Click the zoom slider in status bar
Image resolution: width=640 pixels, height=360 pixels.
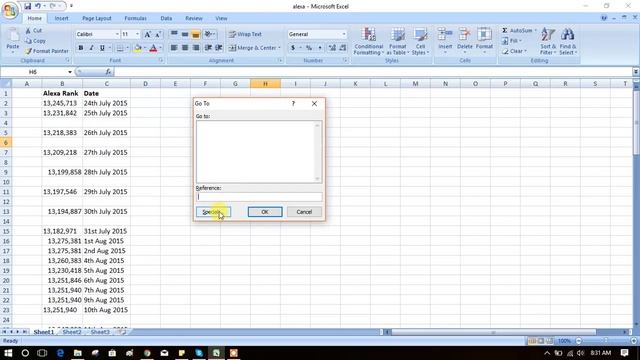(x=606, y=341)
